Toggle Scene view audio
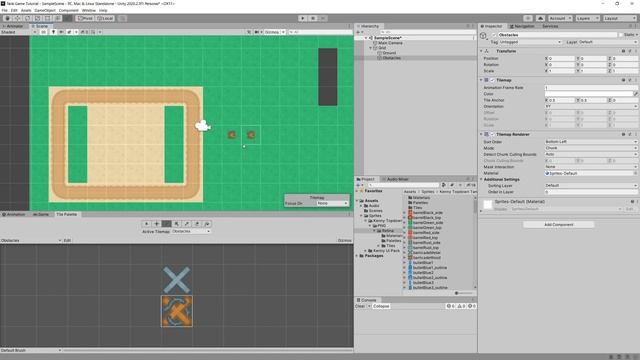 [61, 32]
